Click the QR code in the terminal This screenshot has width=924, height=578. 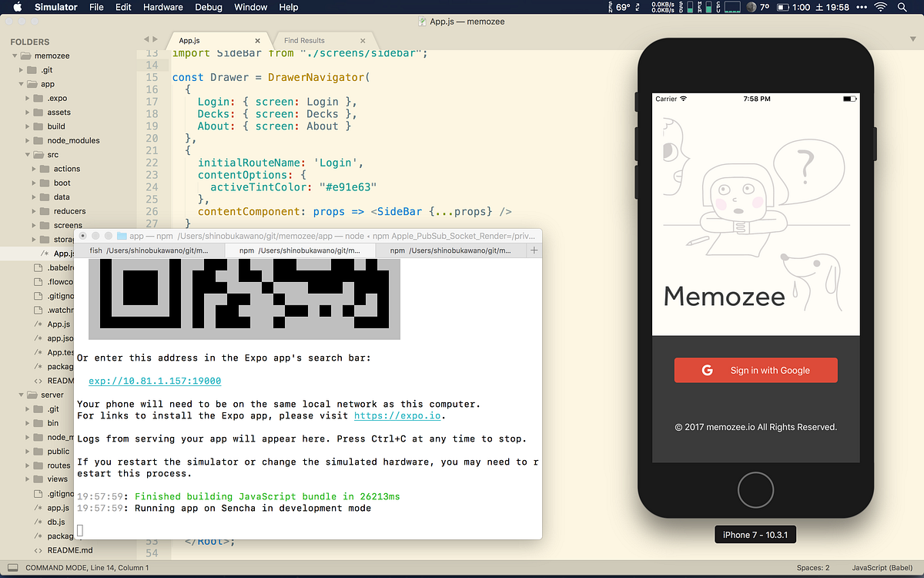click(243, 301)
